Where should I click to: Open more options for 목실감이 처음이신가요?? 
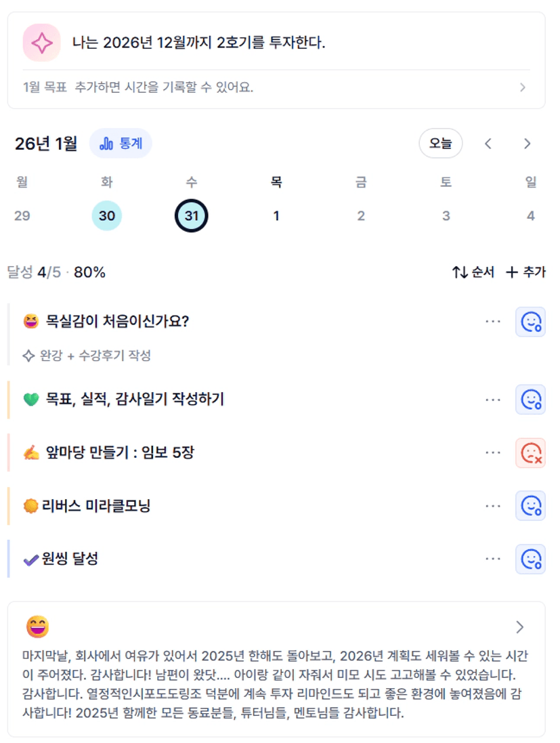click(x=493, y=322)
